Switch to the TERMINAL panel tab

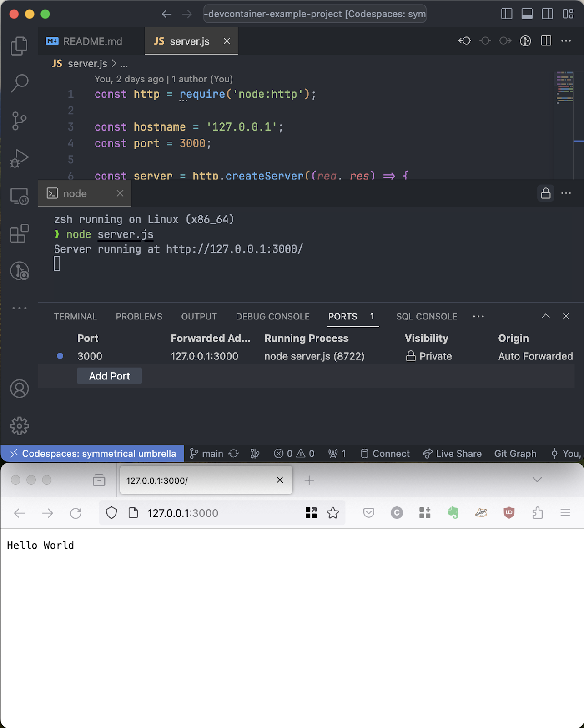(76, 317)
